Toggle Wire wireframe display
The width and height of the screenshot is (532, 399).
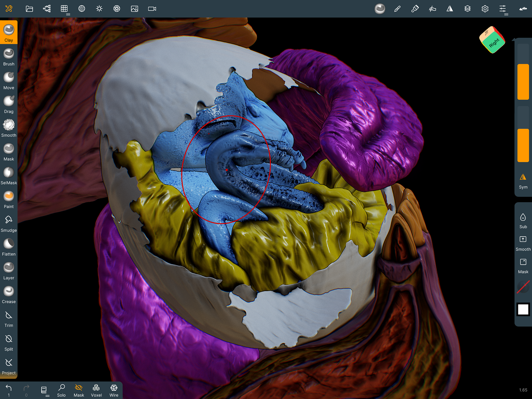coord(114,390)
